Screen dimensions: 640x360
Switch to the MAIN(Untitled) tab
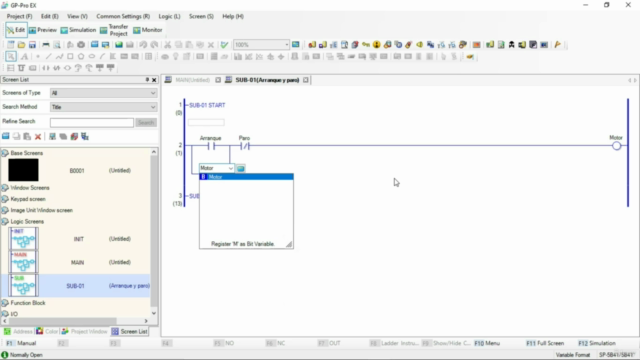coord(192,80)
